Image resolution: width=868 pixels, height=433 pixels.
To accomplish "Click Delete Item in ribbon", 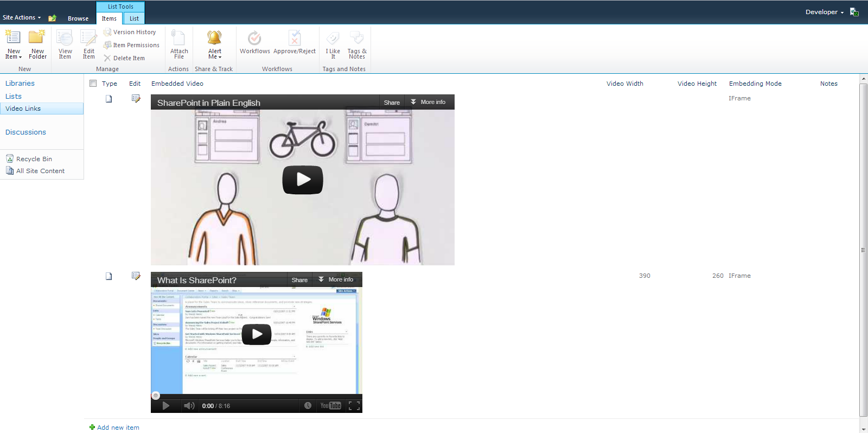I will (x=124, y=58).
